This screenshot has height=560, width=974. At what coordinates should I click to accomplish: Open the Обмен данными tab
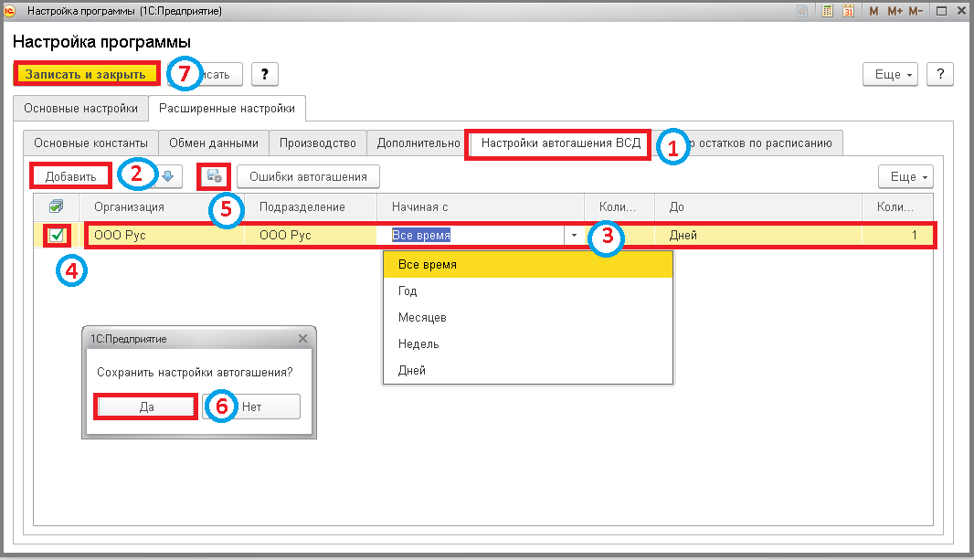[x=214, y=143]
